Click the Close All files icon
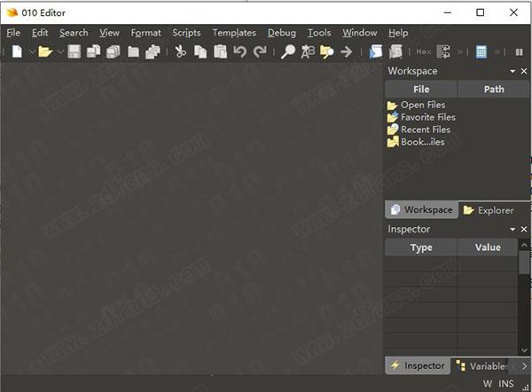This screenshot has width=532, height=392. [153, 51]
